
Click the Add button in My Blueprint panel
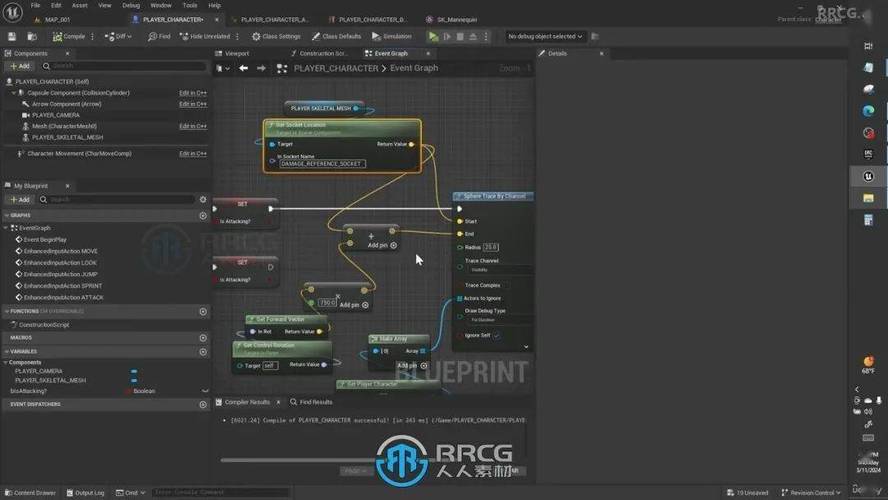20,200
